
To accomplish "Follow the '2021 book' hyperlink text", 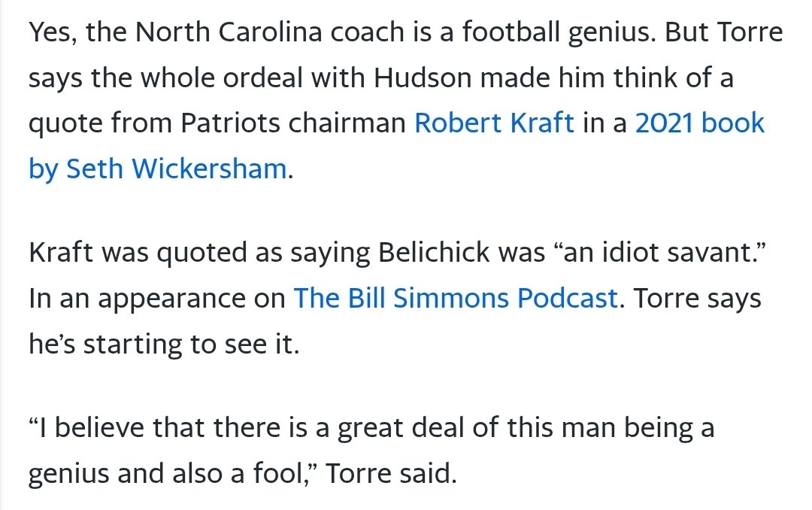I will [x=700, y=123].
